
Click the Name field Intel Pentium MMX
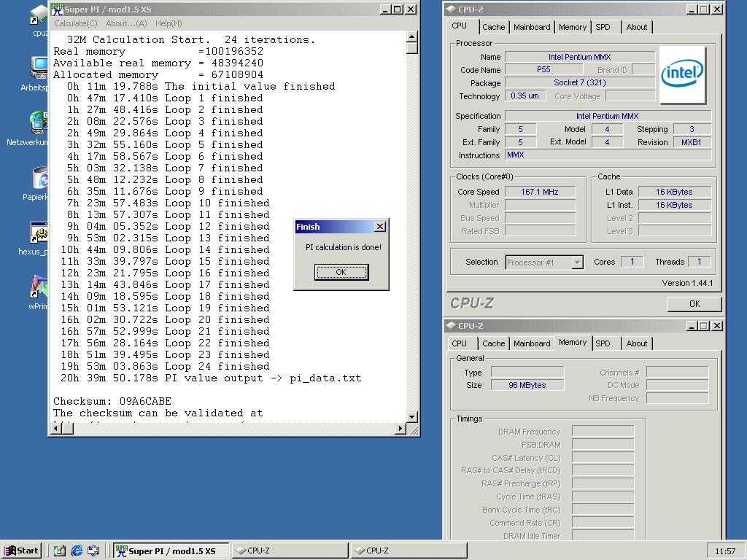[580, 57]
